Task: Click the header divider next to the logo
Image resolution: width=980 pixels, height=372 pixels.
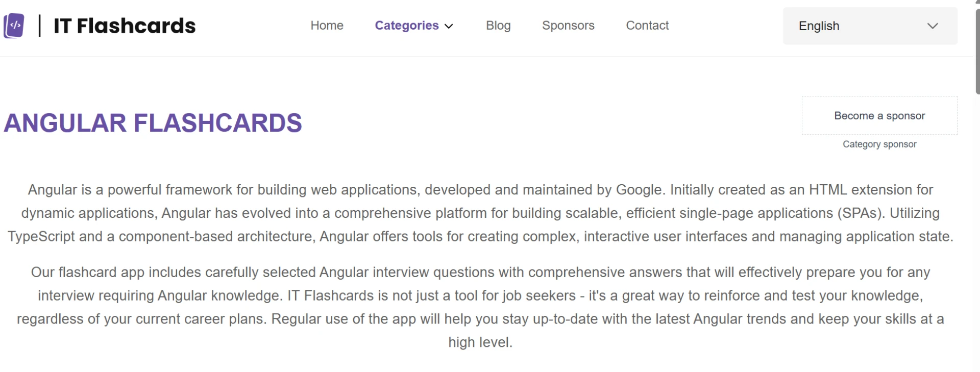Action: (39, 26)
